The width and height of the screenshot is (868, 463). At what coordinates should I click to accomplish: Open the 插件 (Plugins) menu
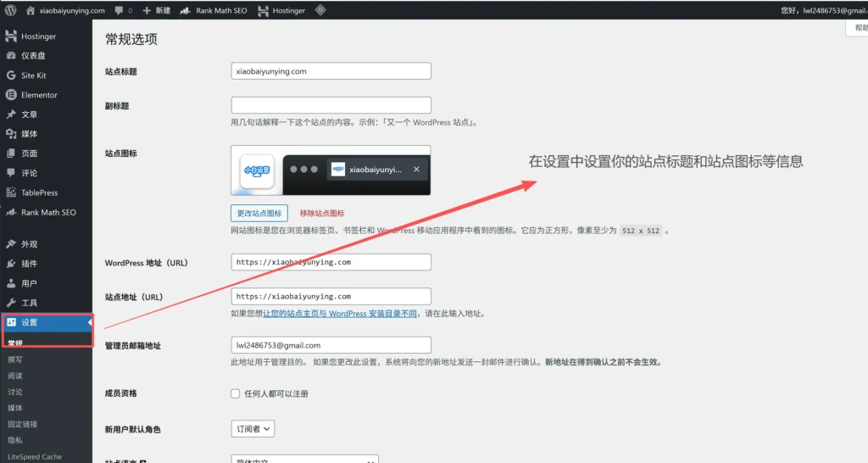pos(29,264)
